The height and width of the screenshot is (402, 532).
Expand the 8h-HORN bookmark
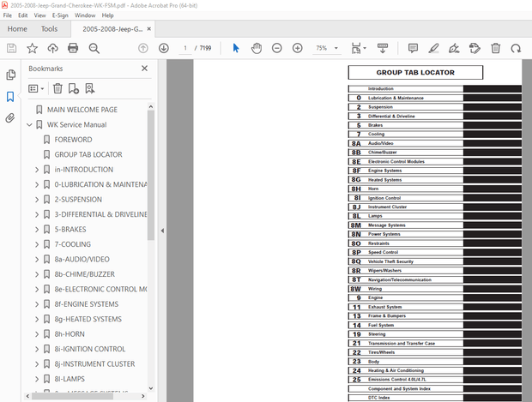tap(37, 334)
